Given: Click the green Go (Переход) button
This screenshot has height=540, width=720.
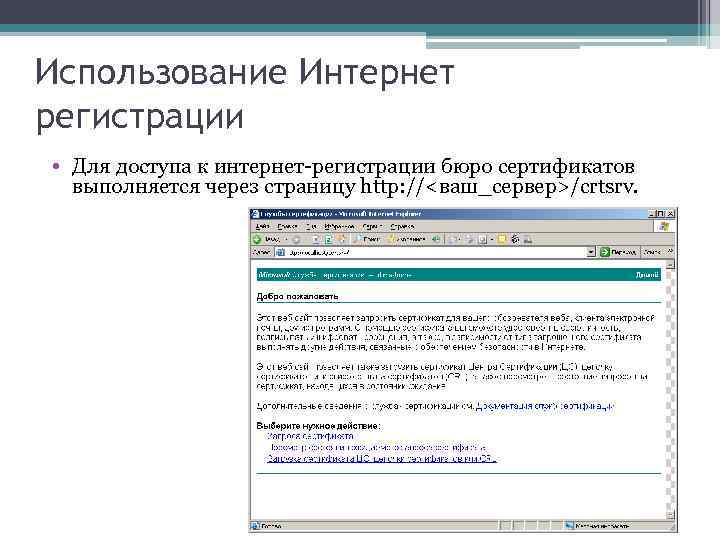Looking at the screenshot, I should [619, 252].
